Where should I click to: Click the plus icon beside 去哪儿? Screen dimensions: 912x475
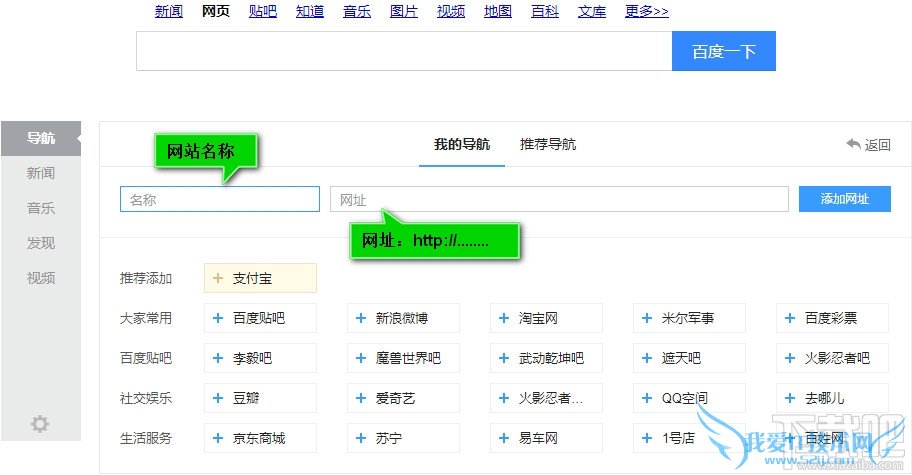pos(790,398)
